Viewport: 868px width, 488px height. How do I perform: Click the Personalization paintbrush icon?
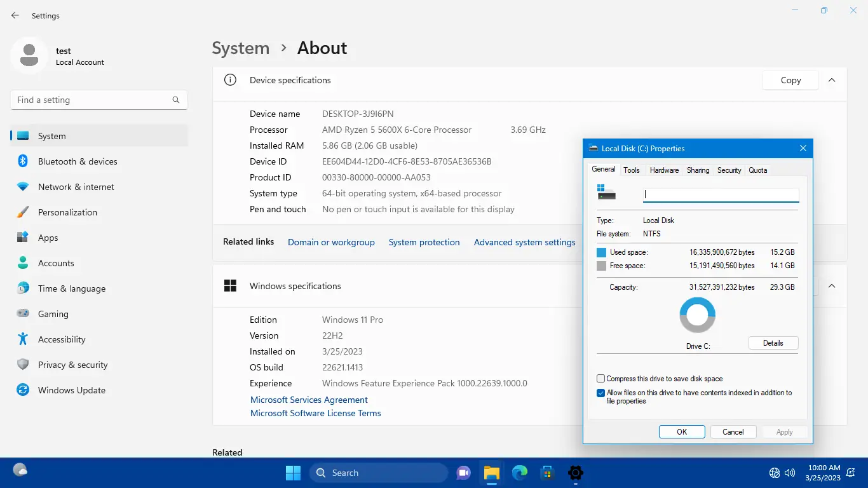tap(23, 212)
